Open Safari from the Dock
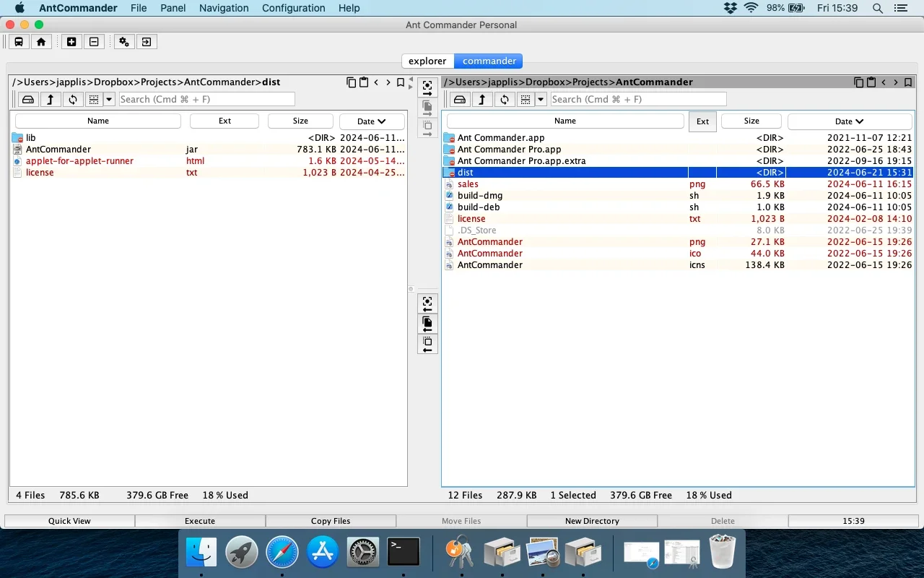 coord(282,553)
